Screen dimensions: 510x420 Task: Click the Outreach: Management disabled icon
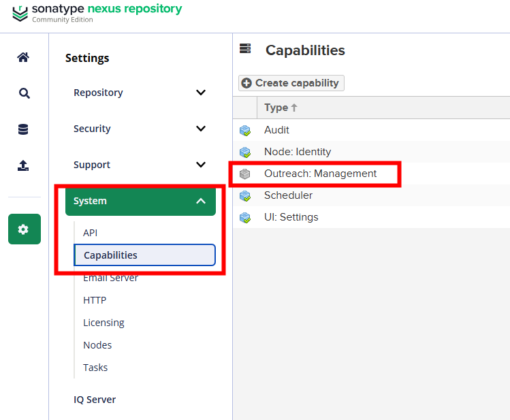click(x=245, y=174)
